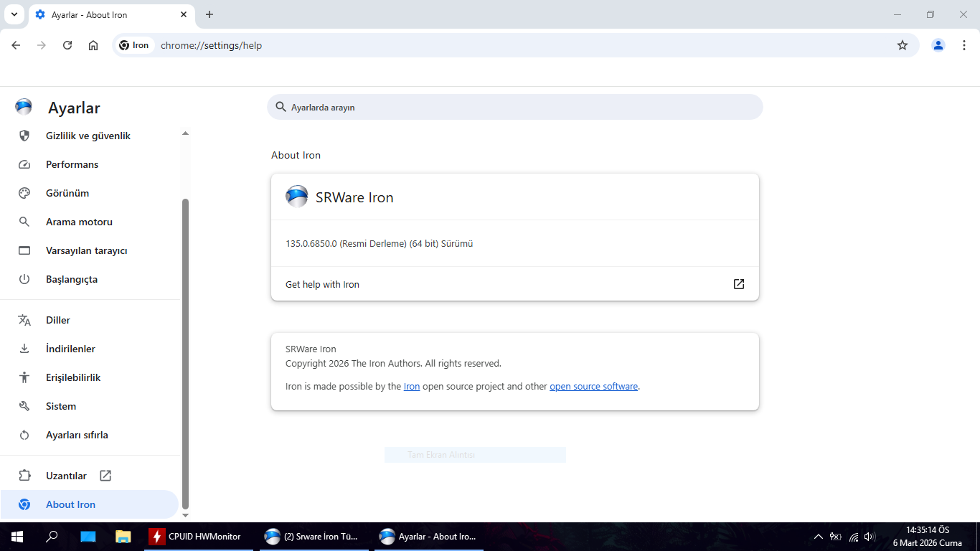Viewport: 980px width, 551px height.
Task: Open the tab search dropdown arrow
Action: [14, 14]
